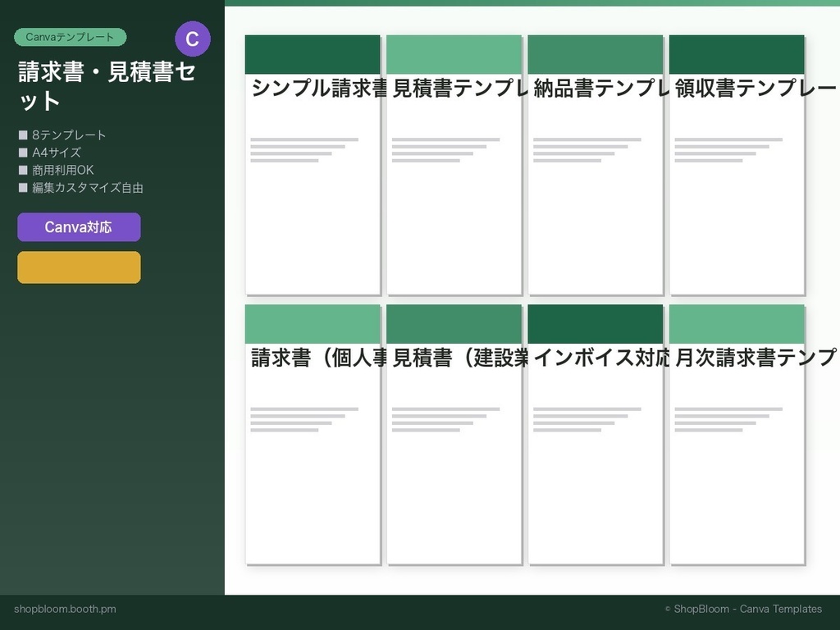The height and width of the screenshot is (630, 840).
Task: Click the circular "C" shop avatar icon
Action: click(194, 38)
